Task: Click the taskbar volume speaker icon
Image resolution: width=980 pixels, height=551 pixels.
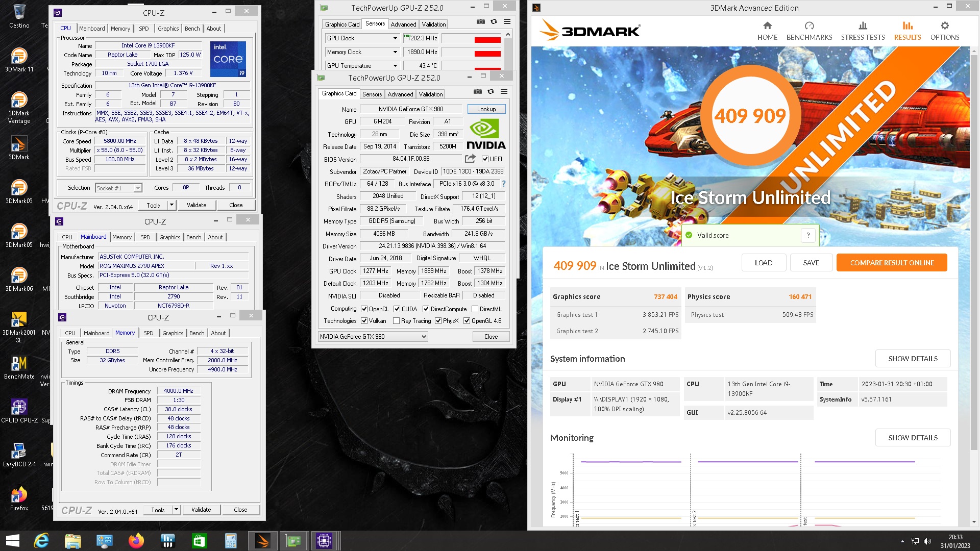Action: click(927, 541)
